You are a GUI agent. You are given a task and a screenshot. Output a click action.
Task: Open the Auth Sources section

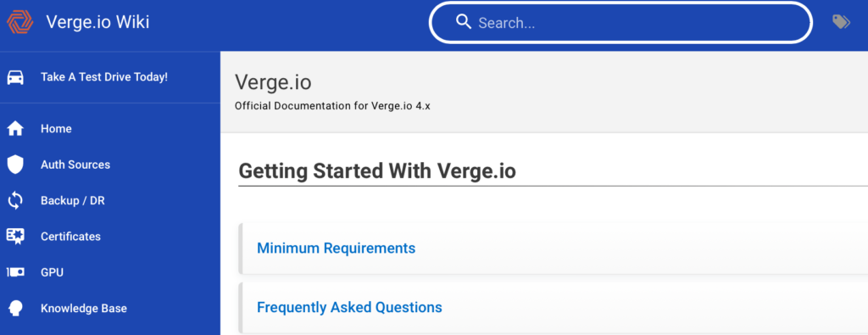tap(75, 165)
